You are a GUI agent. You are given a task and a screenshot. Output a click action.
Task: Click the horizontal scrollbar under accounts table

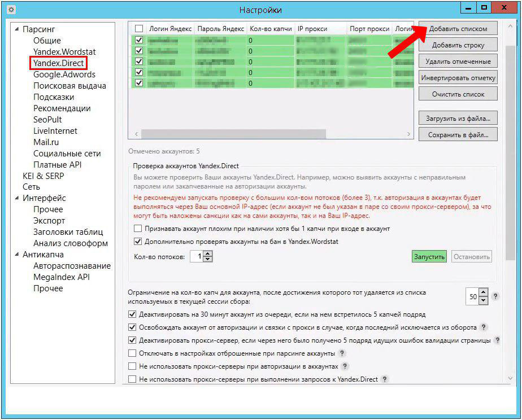[233, 134]
